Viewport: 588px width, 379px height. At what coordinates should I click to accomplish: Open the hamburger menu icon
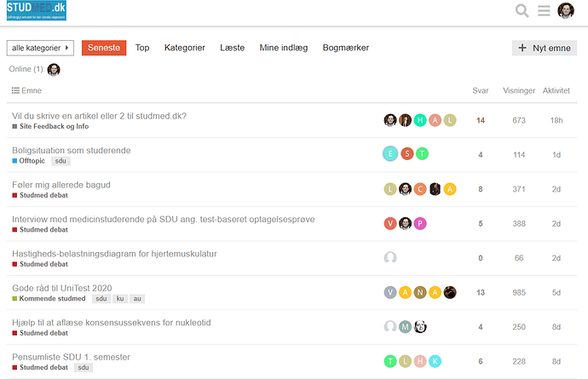point(544,10)
